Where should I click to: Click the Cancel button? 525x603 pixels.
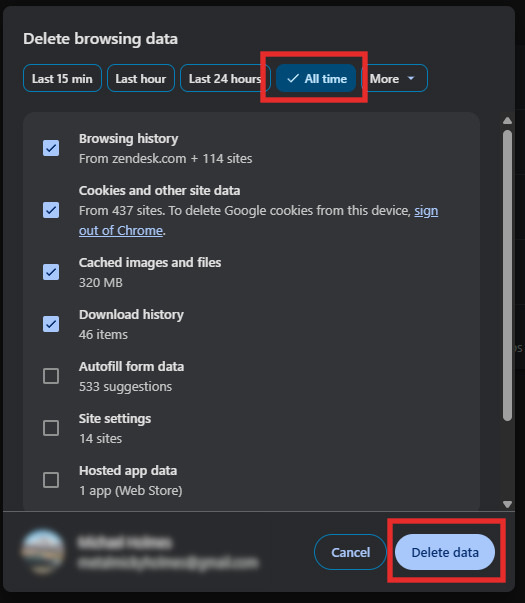coord(350,552)
